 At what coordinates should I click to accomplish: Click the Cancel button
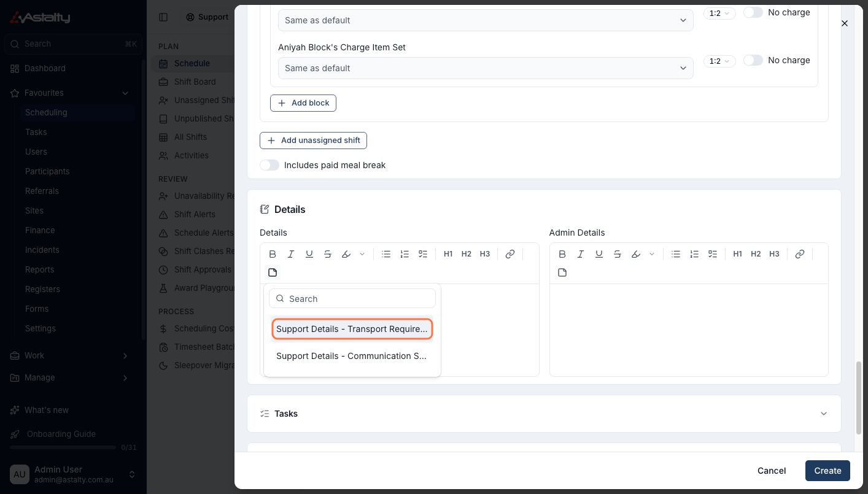pos(772,471)
